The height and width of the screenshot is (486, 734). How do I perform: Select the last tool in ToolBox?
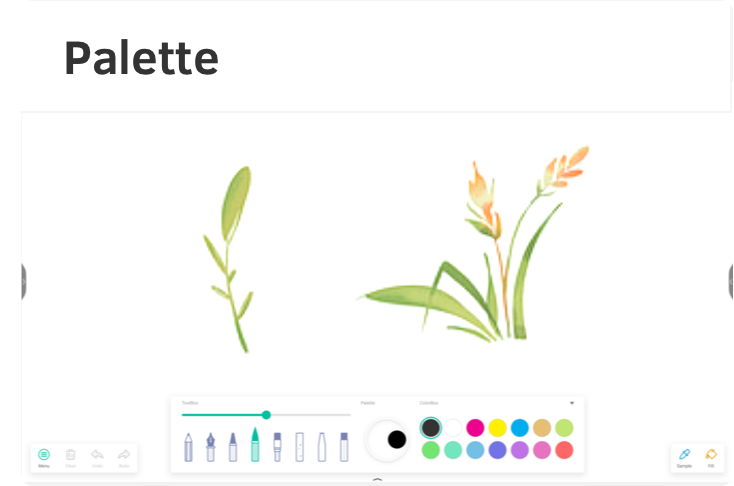344,446
